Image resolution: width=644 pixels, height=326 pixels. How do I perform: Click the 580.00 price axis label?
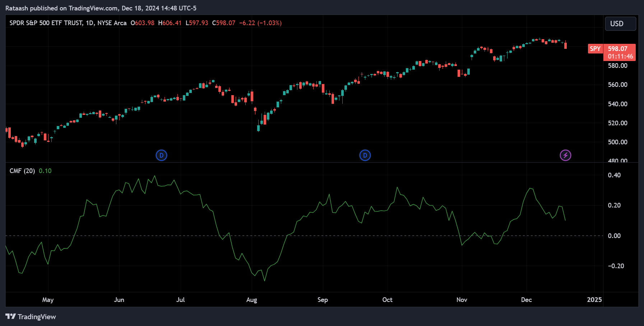click(617, 66)
